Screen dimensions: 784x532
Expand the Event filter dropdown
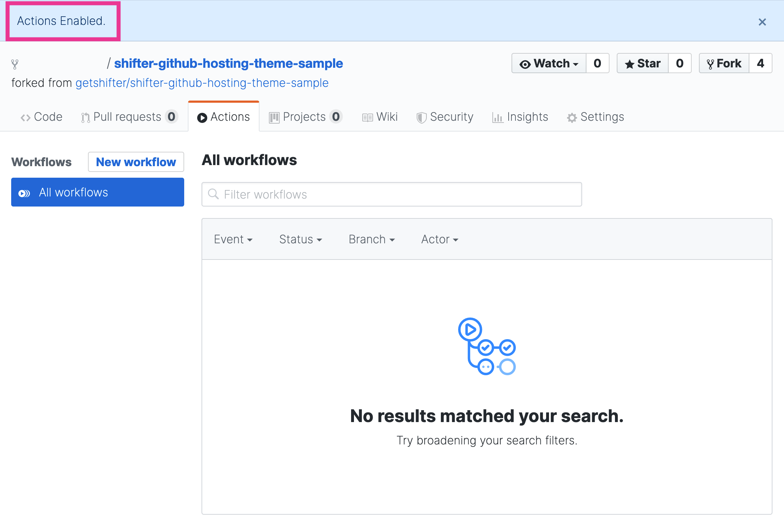click(x=233, y=239)
